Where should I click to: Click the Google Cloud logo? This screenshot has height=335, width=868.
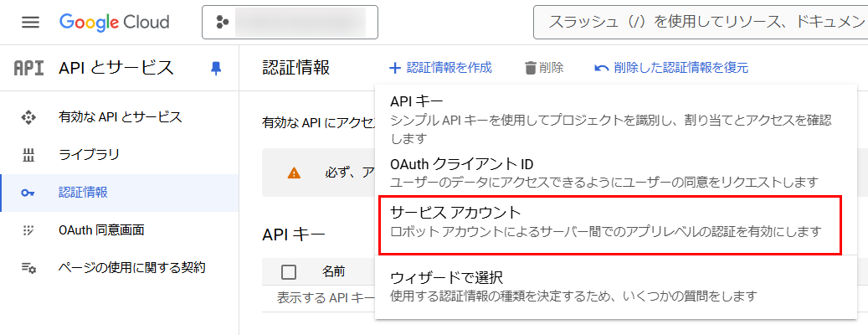[115, 22]
